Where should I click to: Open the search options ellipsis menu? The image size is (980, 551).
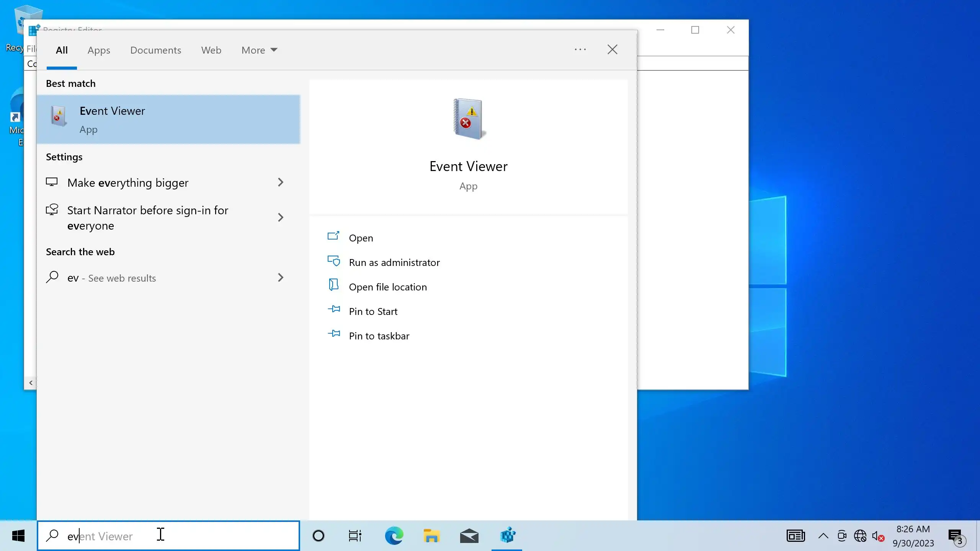point(580,49)
